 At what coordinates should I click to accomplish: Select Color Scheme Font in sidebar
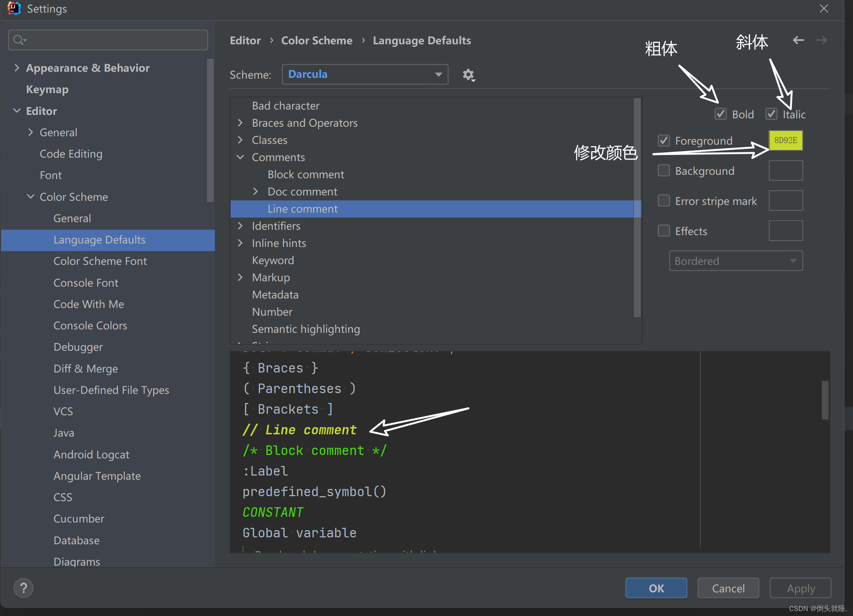pos(100,261)
